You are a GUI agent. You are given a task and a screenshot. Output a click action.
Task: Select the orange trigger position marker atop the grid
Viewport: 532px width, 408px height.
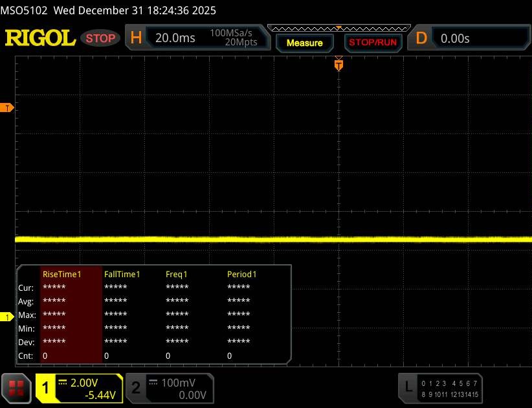(x=338, y=64)
